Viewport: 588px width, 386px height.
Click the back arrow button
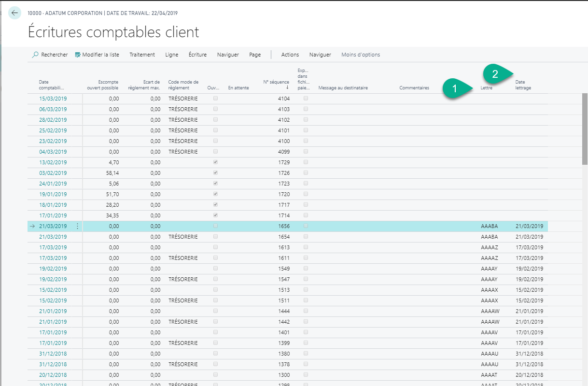pos(15,13)
